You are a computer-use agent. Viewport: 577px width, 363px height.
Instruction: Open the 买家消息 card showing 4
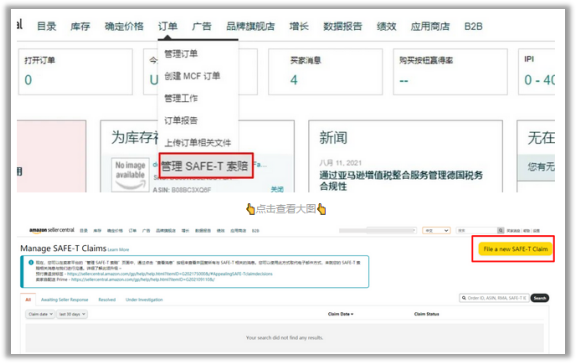[x=325, y=71]
